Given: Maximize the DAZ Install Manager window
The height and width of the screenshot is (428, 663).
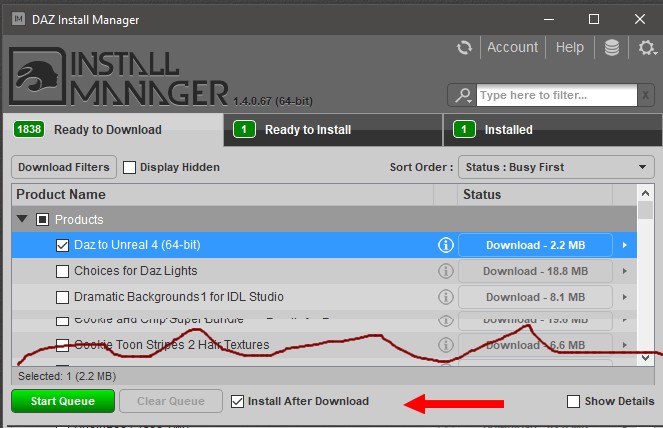Looking at the screenshot, I should point(594,19).
